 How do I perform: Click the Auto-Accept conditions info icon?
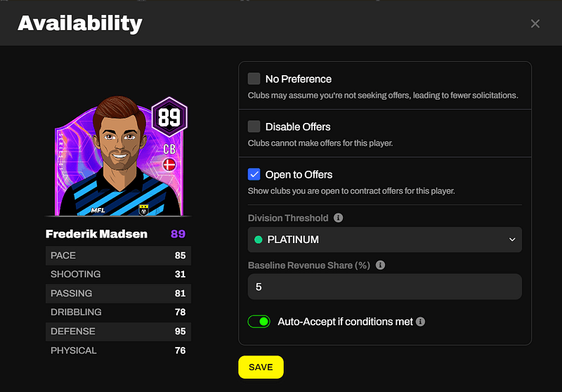point(421,322)
